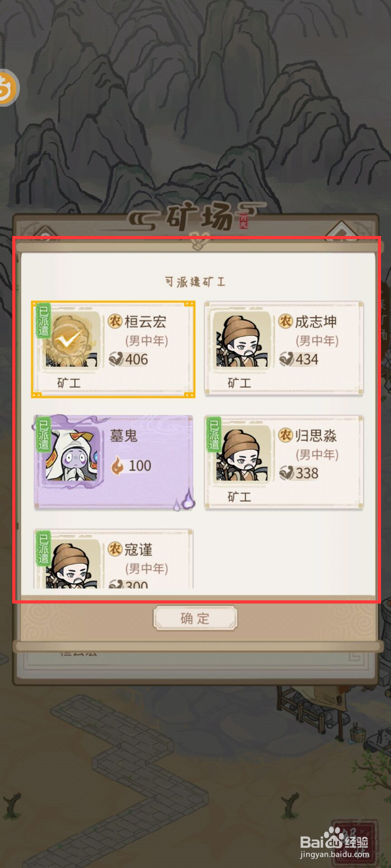Toggle the 已派遣 tag on 寇谨 card

(43, 548)
